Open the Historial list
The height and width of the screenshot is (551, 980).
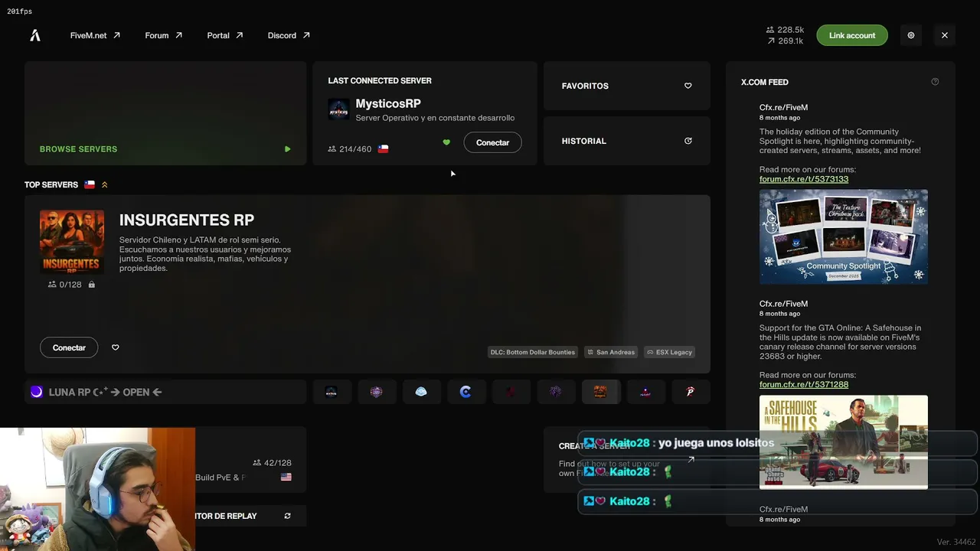(627, 141)
